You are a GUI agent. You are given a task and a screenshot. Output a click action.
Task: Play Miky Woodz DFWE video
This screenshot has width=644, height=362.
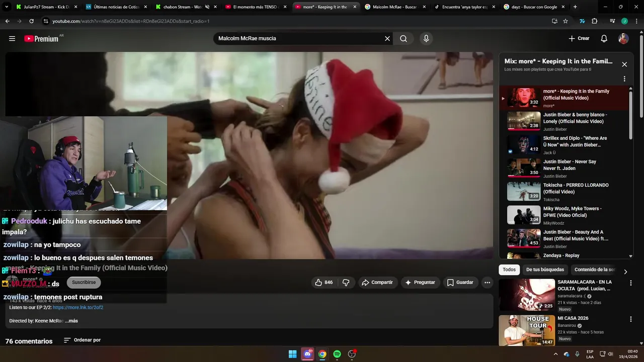click(x=566, y=215)
